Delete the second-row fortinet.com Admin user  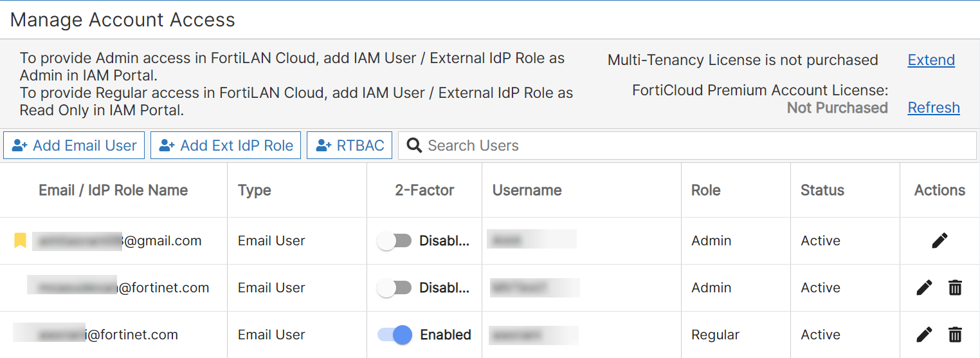tap(956, 288)
